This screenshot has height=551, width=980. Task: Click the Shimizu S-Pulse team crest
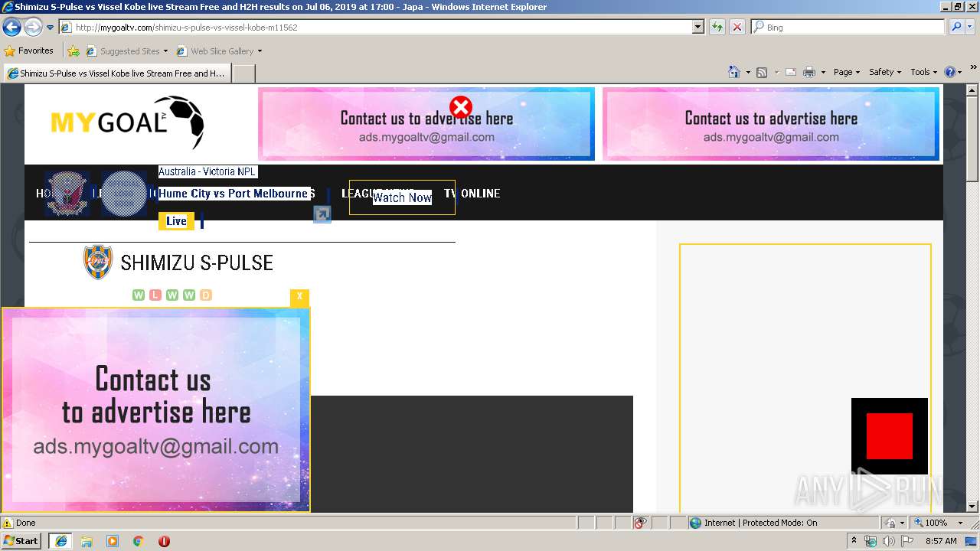point(98,262)
